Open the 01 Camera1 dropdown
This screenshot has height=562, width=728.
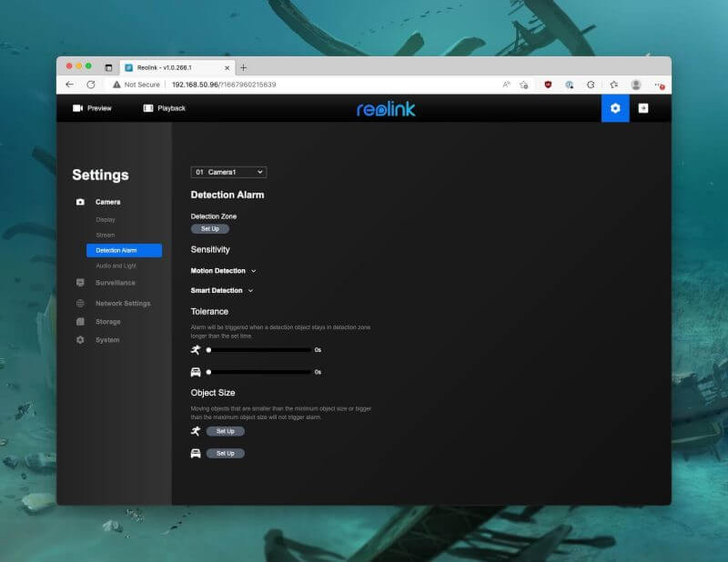[228, 172]
